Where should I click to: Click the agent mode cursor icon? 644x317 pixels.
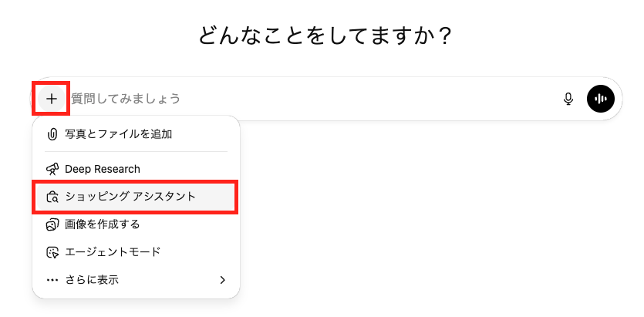(52, 252)
